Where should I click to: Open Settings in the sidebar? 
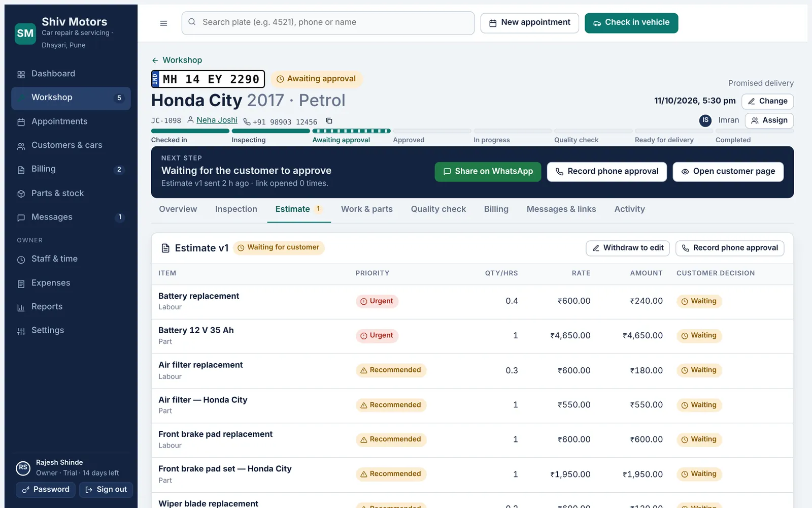[x=71, y=331]
